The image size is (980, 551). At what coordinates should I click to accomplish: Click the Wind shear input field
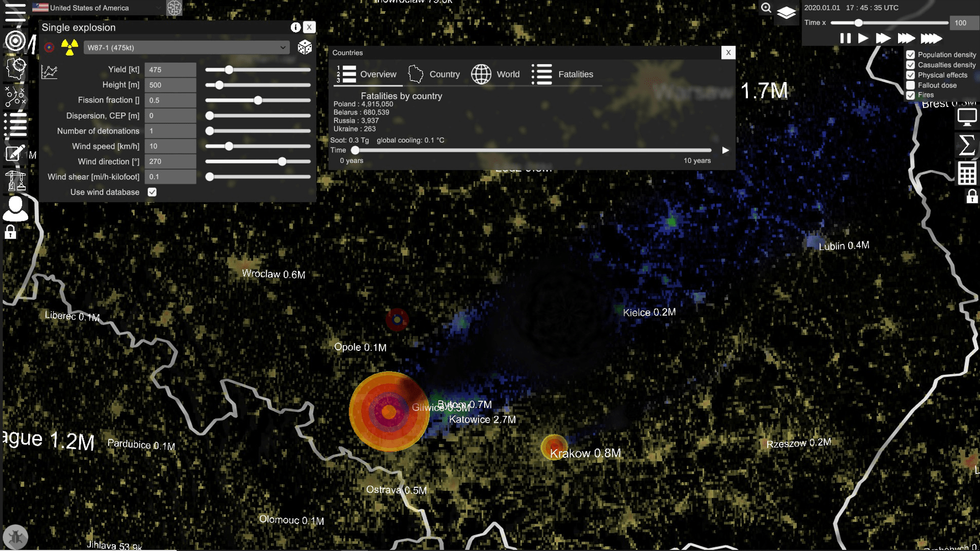(x=171, y=177)
